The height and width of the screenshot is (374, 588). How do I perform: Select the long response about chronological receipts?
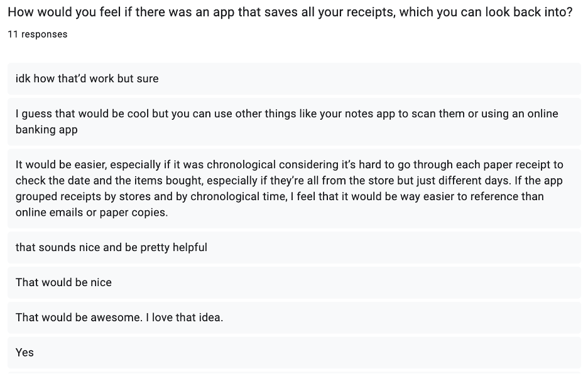point(294,188)
